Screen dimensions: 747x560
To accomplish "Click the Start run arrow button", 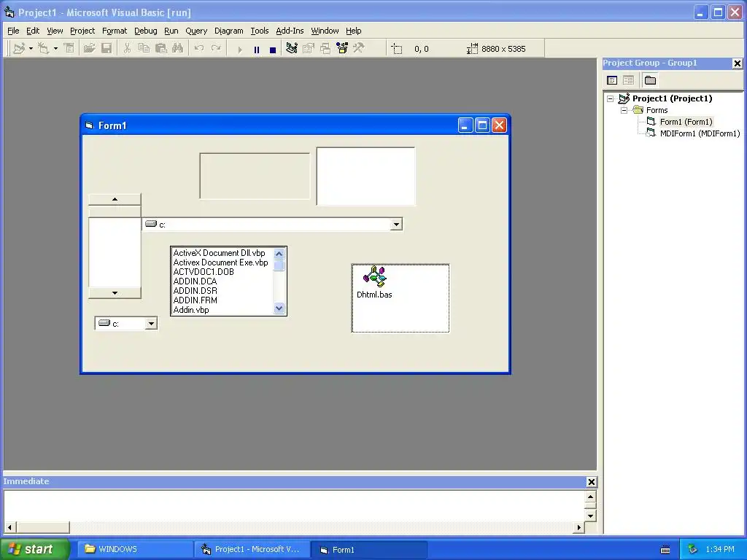I will click(x=239, y=50).
